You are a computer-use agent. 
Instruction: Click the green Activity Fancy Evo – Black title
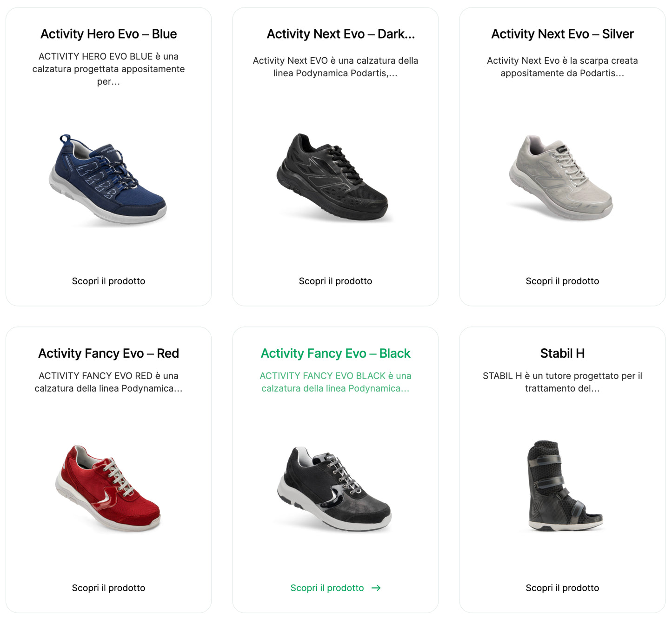[x=335, y=353]
